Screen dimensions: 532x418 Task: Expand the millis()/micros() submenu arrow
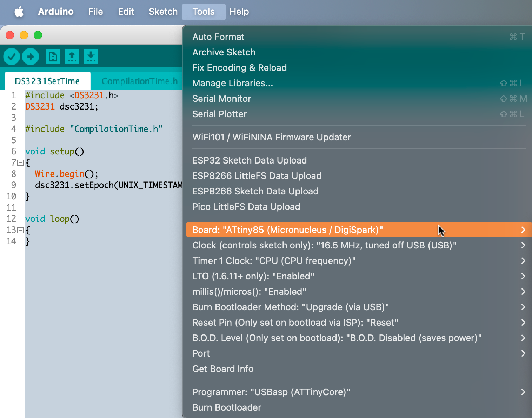[523, 292]
